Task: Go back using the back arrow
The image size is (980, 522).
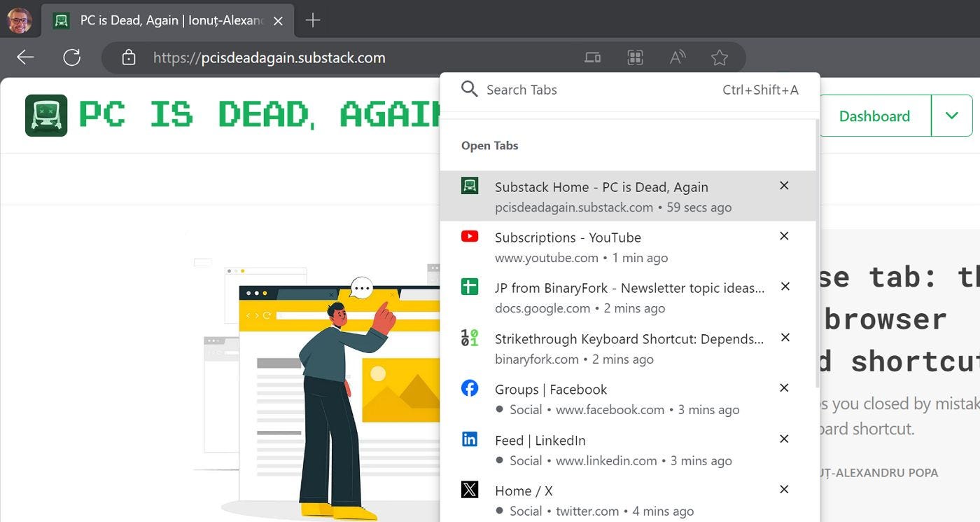Action: (24, 57)
